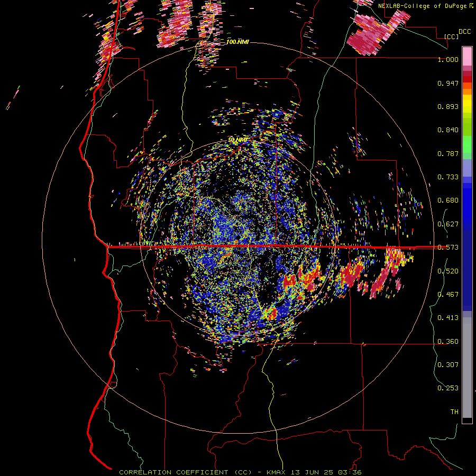Select the 0.627 scale value
Screen dimensions: 476x476
pyautogui.click(x=448, y=224)
